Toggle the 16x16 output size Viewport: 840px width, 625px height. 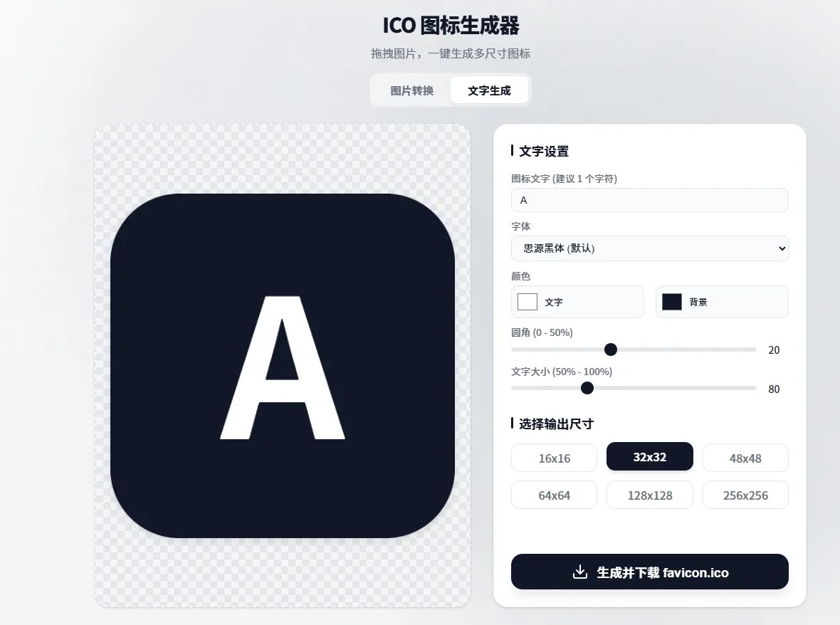[554, 458]
